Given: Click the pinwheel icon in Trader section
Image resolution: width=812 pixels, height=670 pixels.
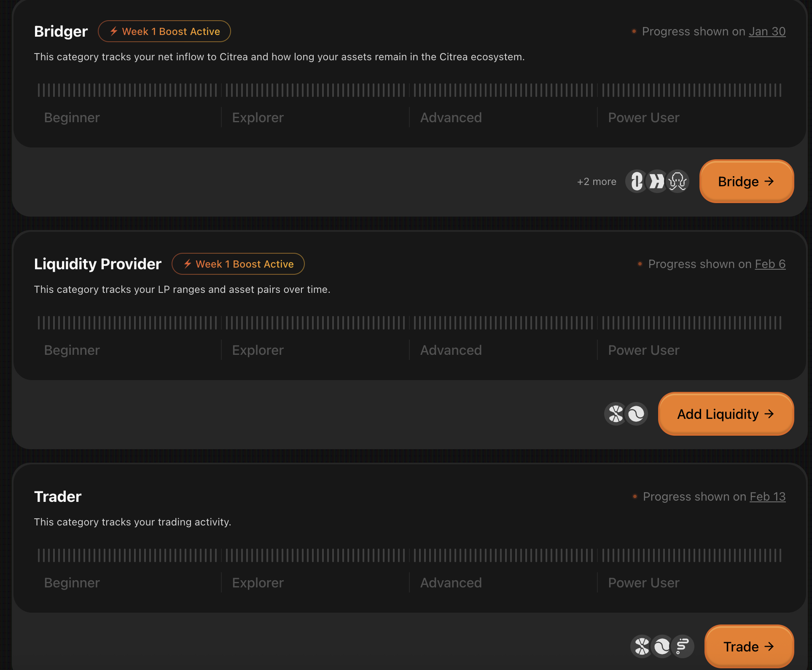Looking at the screenshot, I should pyautogui.click(x=642, y=646).
